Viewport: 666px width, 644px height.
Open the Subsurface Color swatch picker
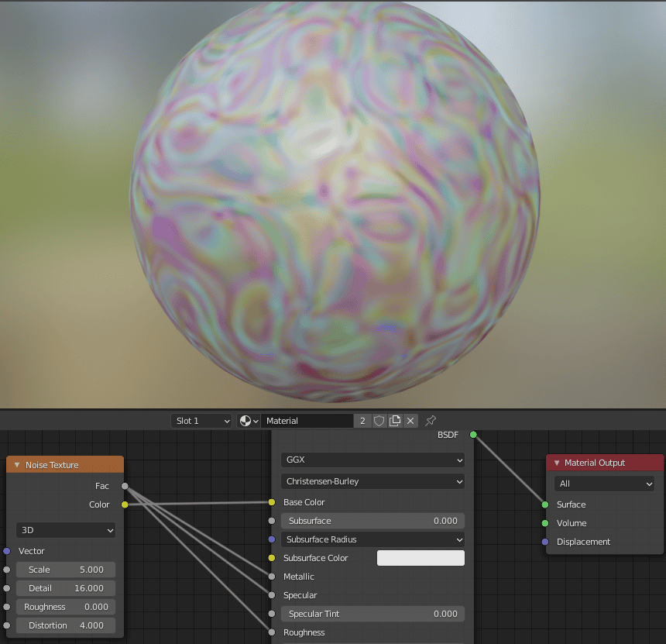pos(421,557)
